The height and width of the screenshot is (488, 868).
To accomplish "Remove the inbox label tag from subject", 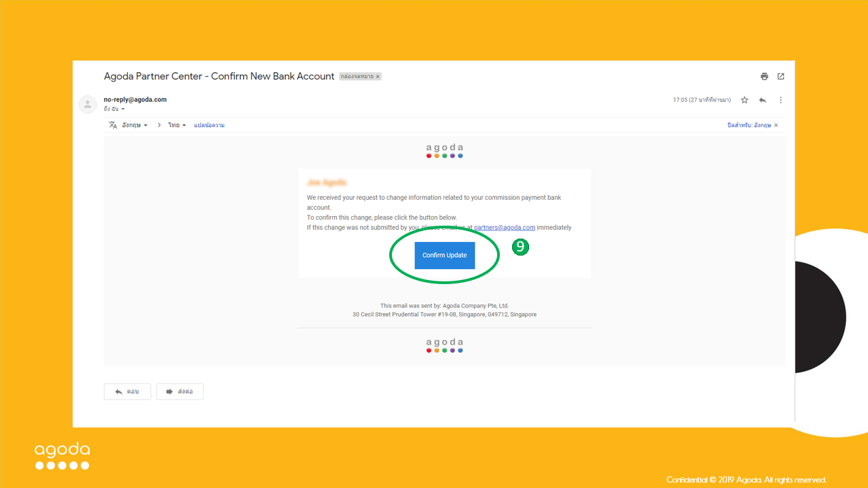I will click(378, 77).
